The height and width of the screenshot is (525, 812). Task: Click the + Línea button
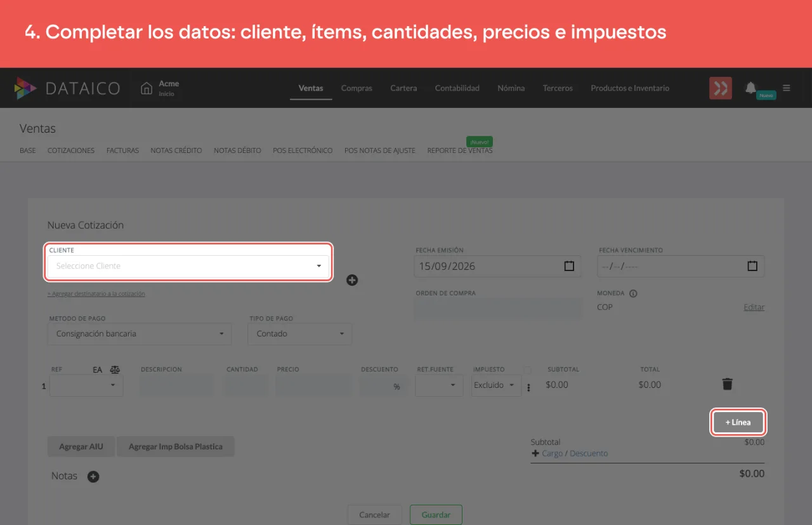tap(738, 422)
